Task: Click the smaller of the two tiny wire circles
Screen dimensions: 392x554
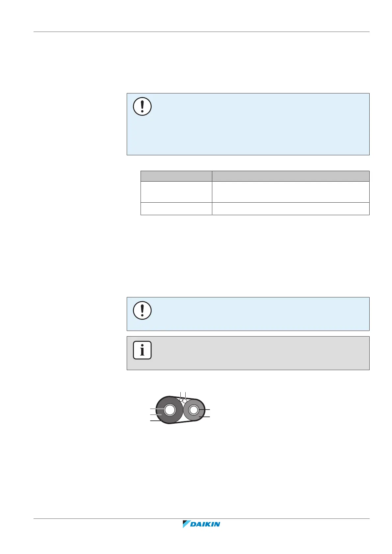Action: pos(181,400)
